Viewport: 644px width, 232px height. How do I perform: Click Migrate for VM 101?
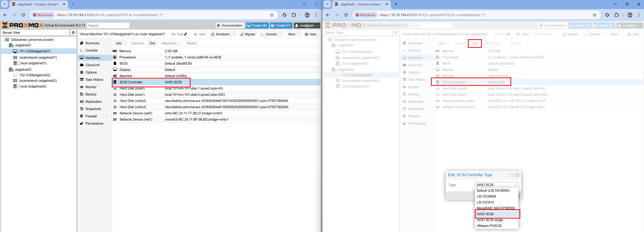[247, 34]
